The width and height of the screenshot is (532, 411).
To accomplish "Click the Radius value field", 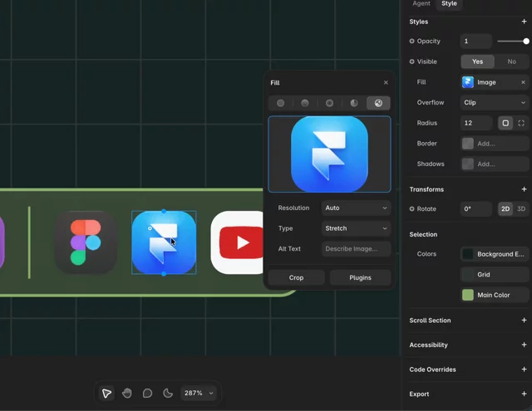I will tap(476, 123).
